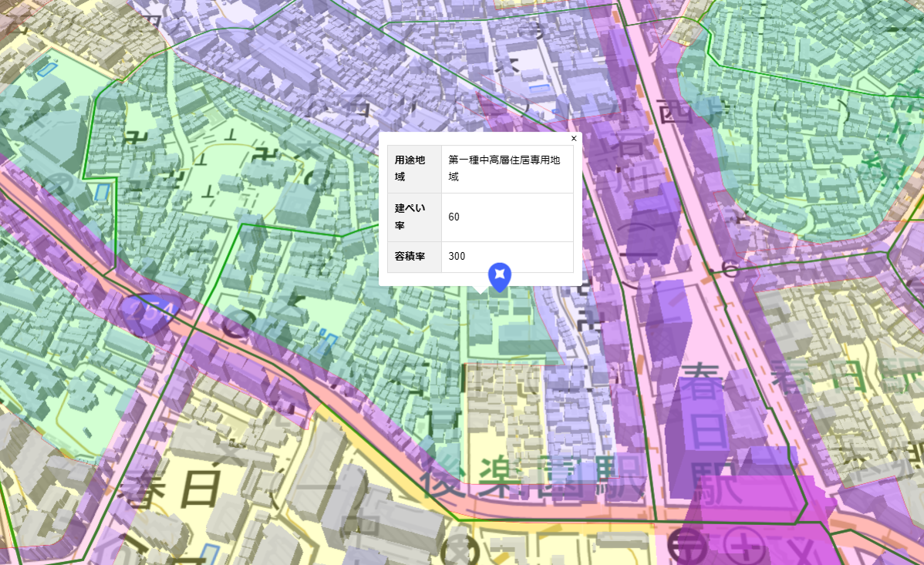Select the 第一種中高層住居専用地域 value cell

click(507, 169)
